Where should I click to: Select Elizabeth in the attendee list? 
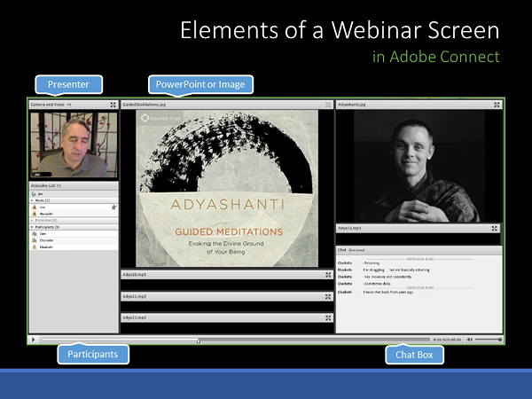click(74, 247)
